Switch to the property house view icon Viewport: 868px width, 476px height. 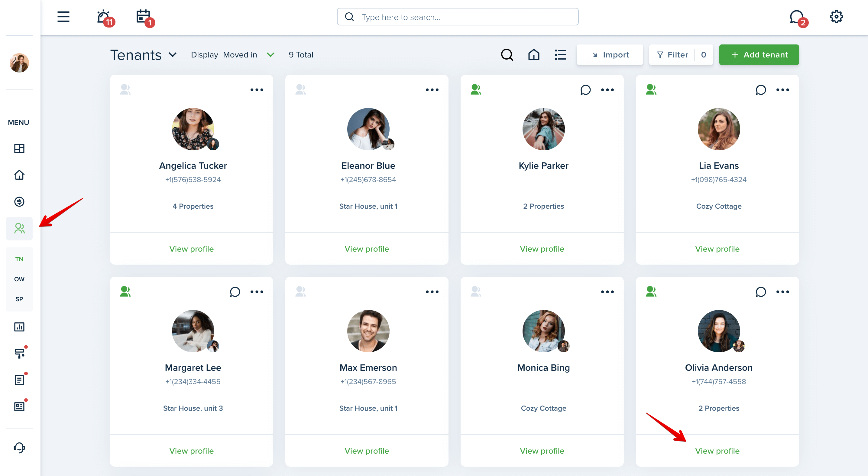533,55
